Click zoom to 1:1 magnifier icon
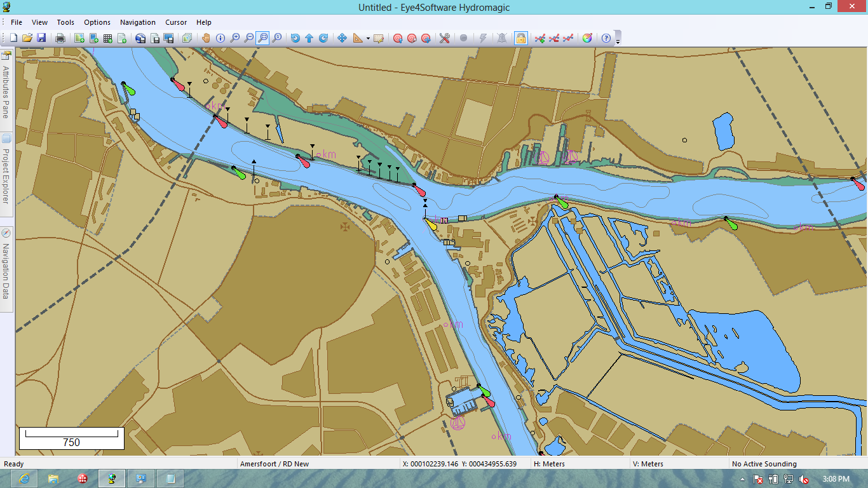Image resolution: width=868 pixels, height=488 pixels. click(x=276, y=38)
